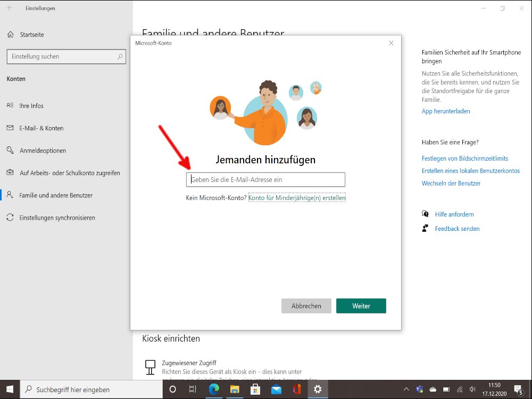
Task: Open Einstellungen synchronisieren page
Action: click(57, 218)
